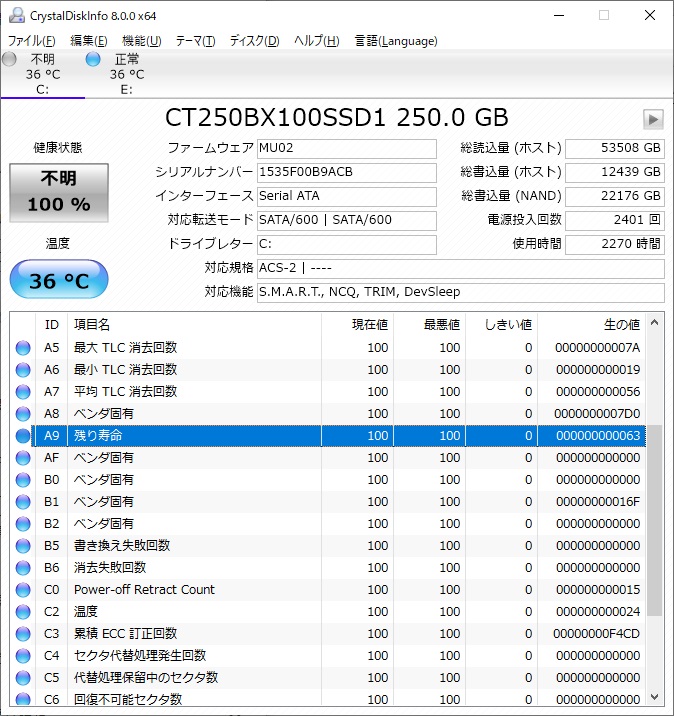Open the ヘルプ(H) menu

pyautogui.click(x=316, y=41)
